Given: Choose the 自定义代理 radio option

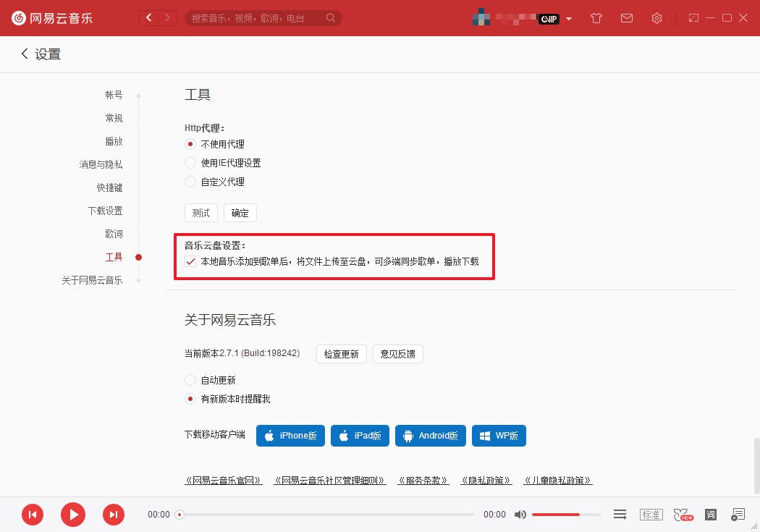Looking at the screenshot, I should coord(190,182).
